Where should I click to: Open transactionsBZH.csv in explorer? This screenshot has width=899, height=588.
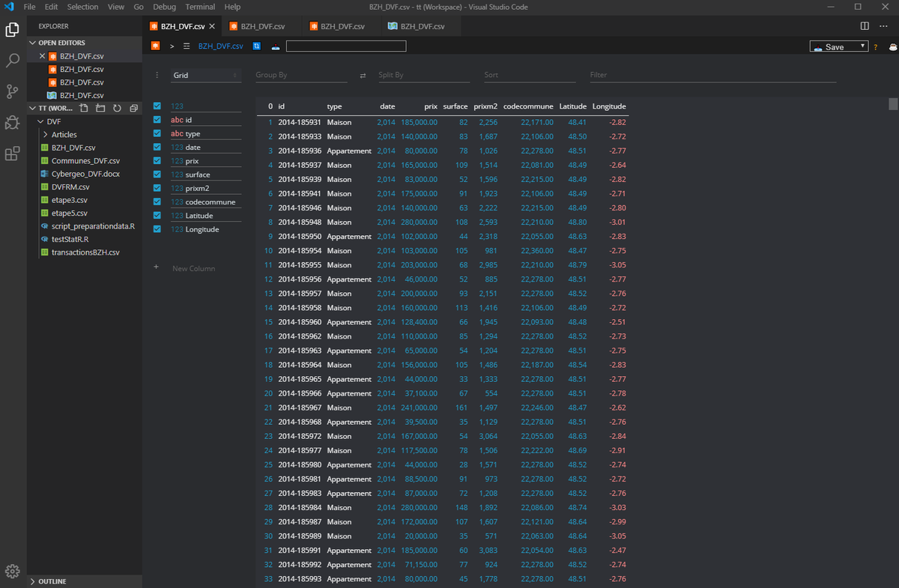coord(85,252)
